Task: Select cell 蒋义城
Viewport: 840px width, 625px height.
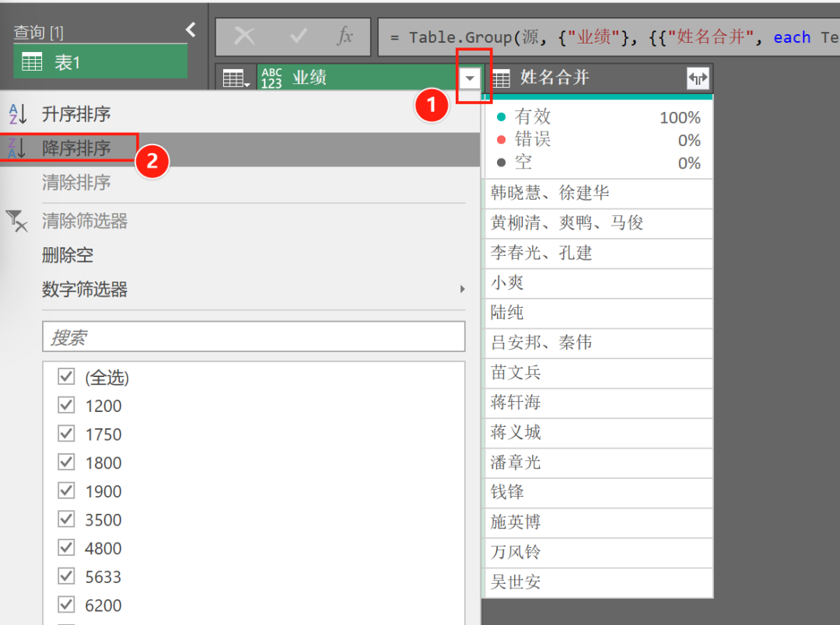Action: [x=599, y=433]
